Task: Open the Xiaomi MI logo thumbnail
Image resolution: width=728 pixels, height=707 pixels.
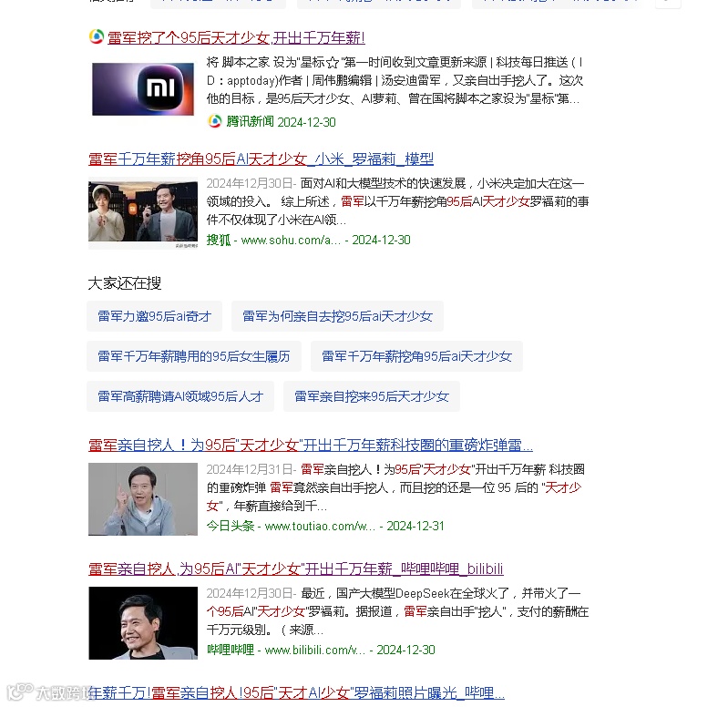Action: (143, 88)
